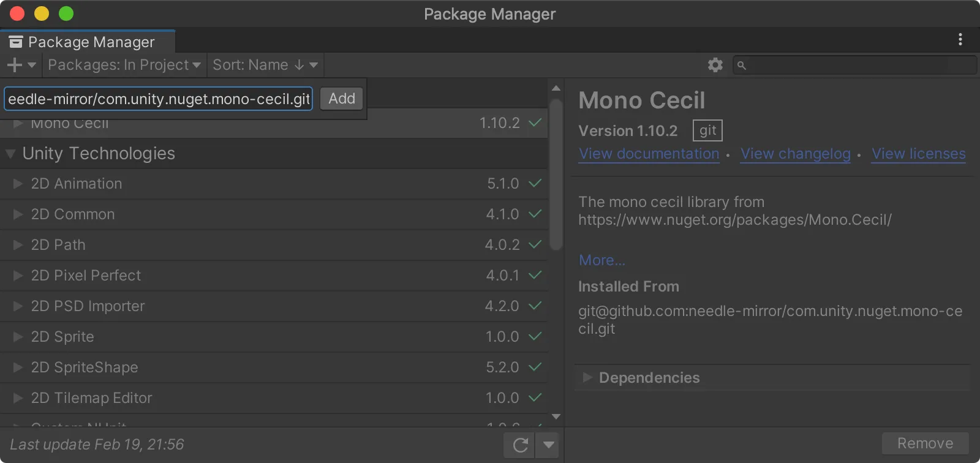Click the git URL text field
This screenshot has height=463, width=980.
pos(159,99)
